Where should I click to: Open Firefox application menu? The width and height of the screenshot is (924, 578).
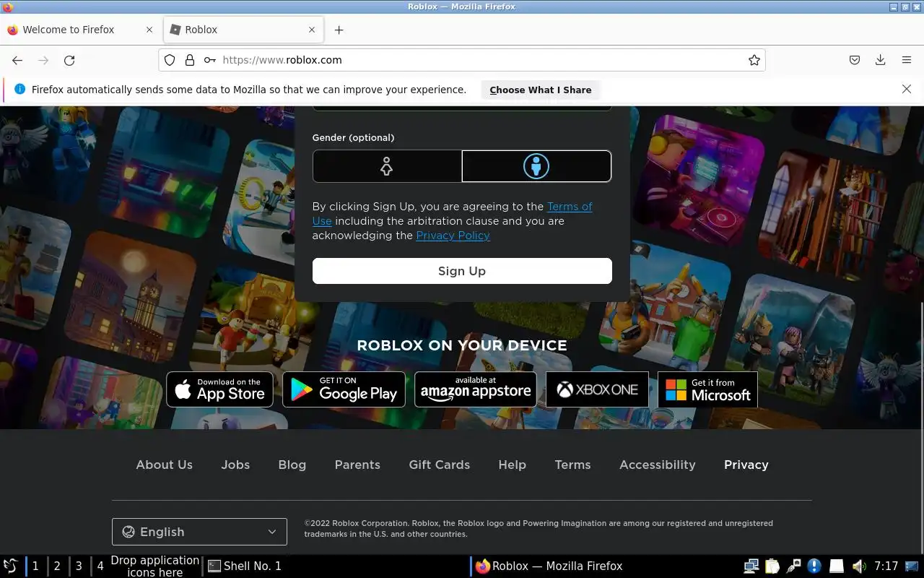[907, 61]
